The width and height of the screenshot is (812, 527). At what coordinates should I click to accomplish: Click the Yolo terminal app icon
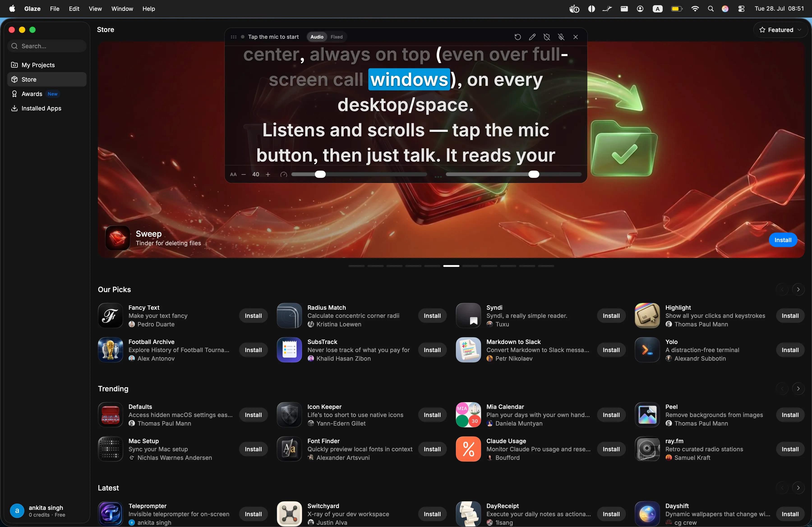tap(647, 350)
